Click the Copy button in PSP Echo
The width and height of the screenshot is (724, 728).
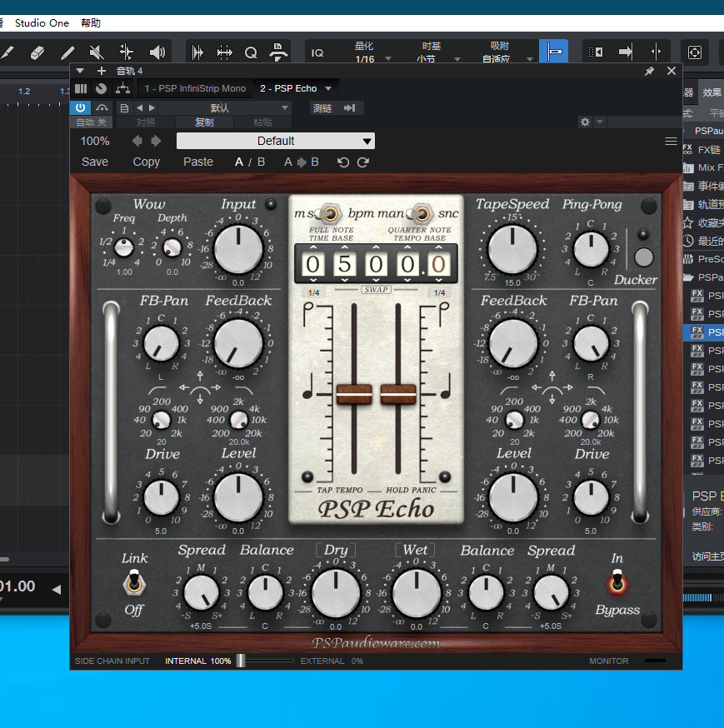coord(147,162)
